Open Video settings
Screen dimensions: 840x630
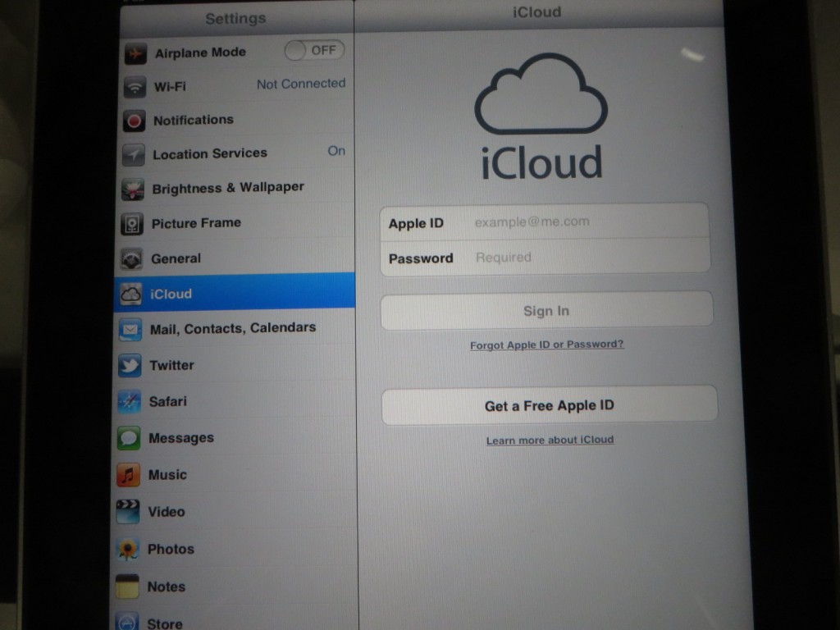coord(235,512)
